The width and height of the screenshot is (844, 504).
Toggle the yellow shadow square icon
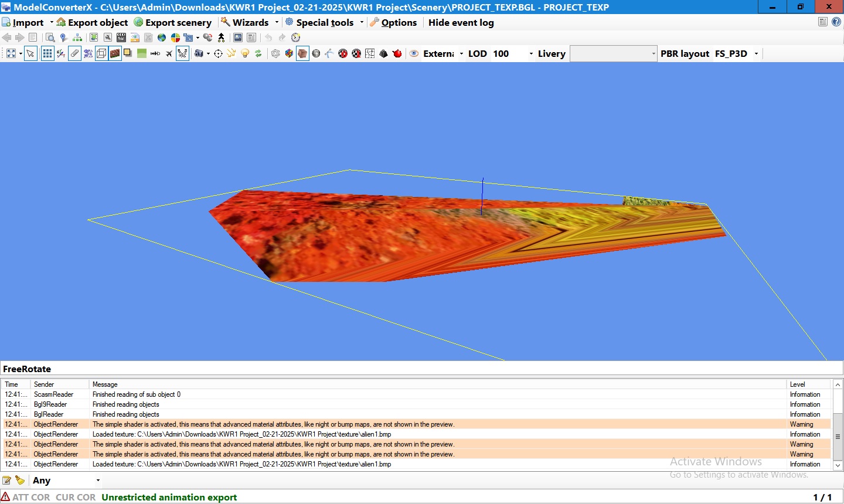(128, 53)
